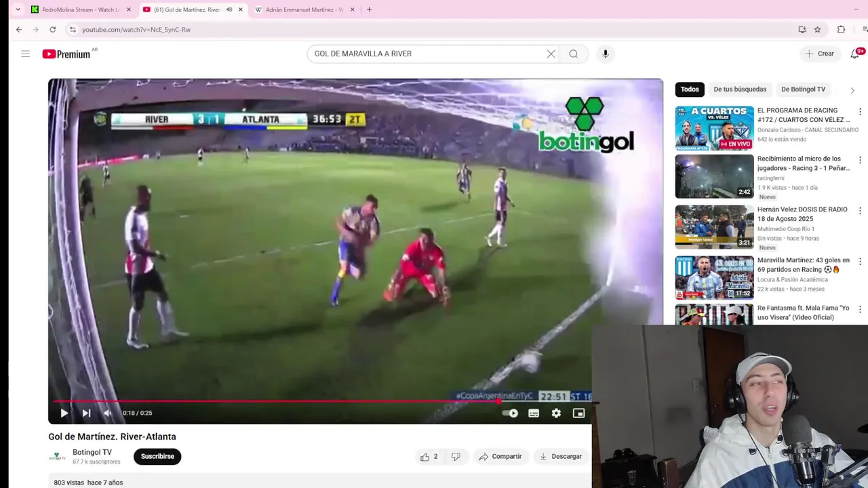Clear the search query with the X
This screenshot has height=488, width=868.
[551, 54]
